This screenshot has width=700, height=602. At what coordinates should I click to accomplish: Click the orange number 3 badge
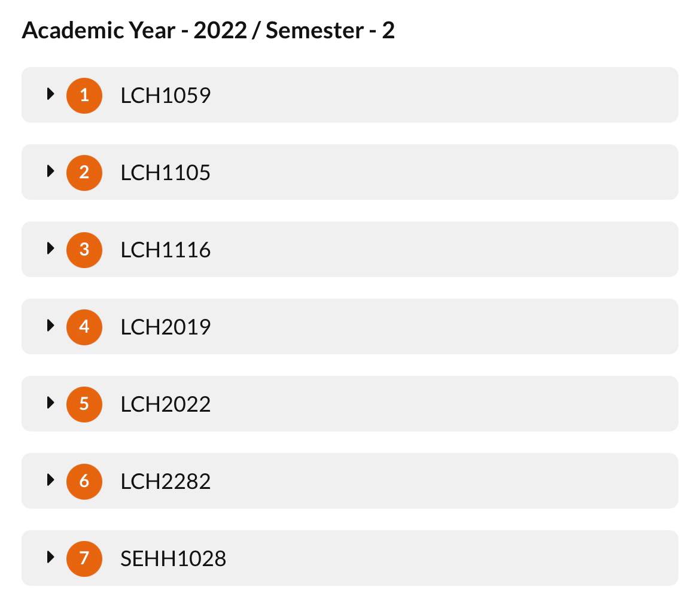[x=84, y=250]
